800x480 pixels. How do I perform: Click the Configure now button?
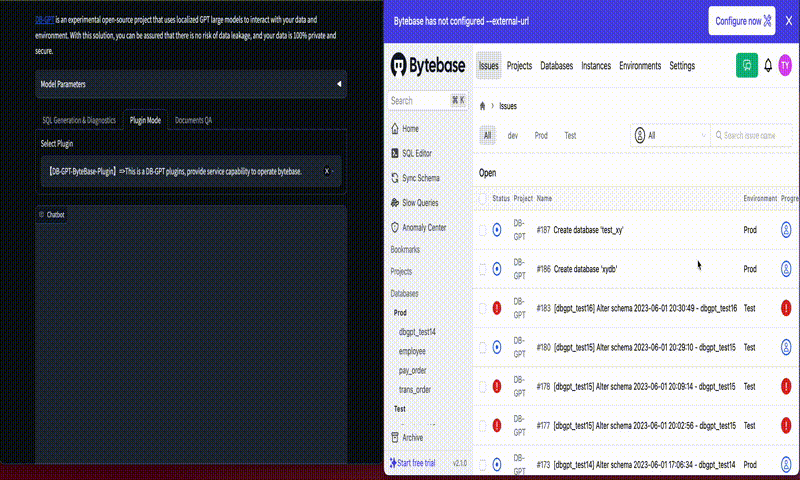point(741,21)
